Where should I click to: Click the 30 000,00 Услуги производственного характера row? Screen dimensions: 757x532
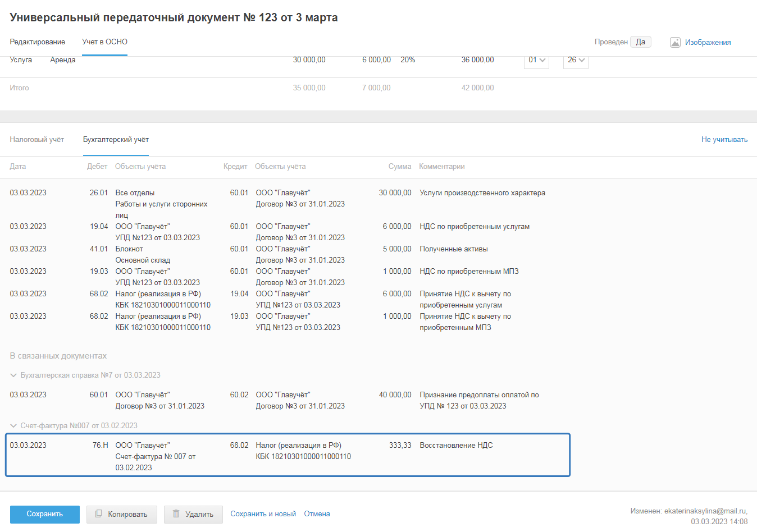click(277, 193)
